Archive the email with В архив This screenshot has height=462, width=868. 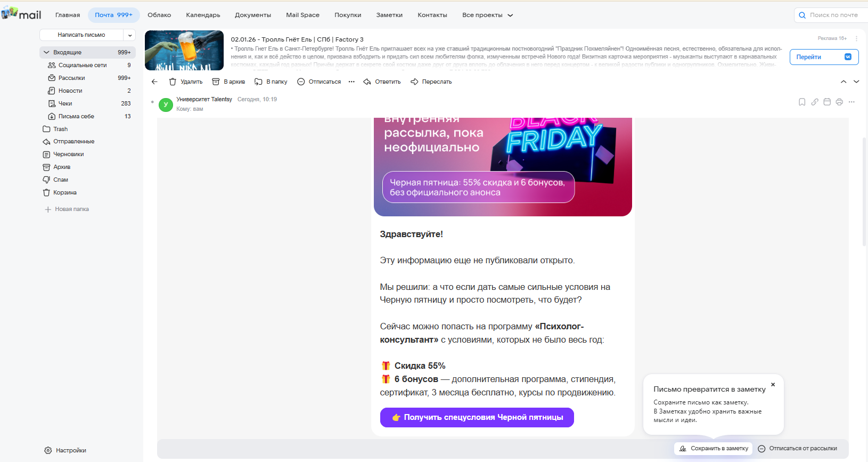click(x=228, y=82)
